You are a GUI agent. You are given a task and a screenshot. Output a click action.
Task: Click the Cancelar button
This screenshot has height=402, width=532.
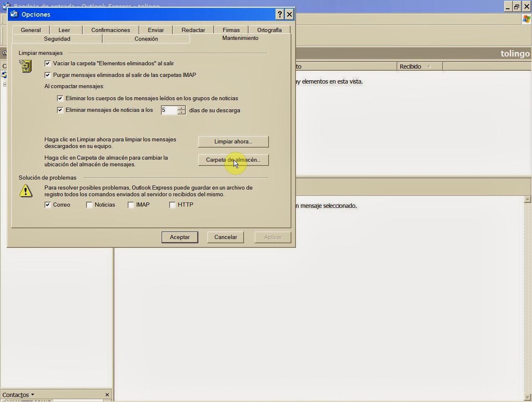tap(226, 237)
